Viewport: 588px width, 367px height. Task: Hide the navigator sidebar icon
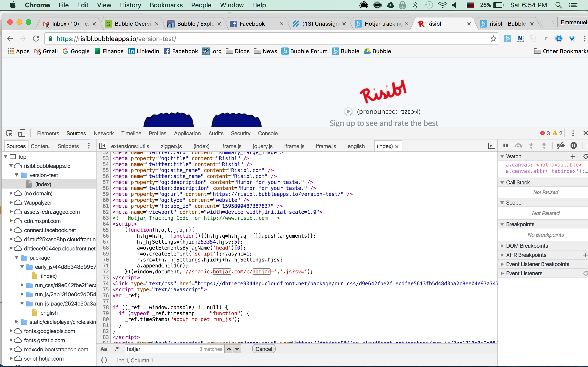102,146
